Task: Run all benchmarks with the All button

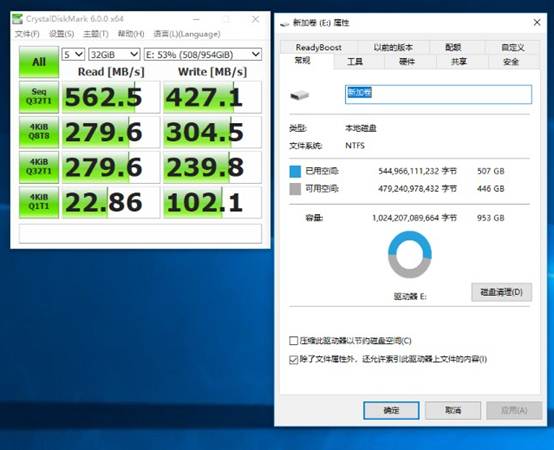Action: click(x=39, y=62)
